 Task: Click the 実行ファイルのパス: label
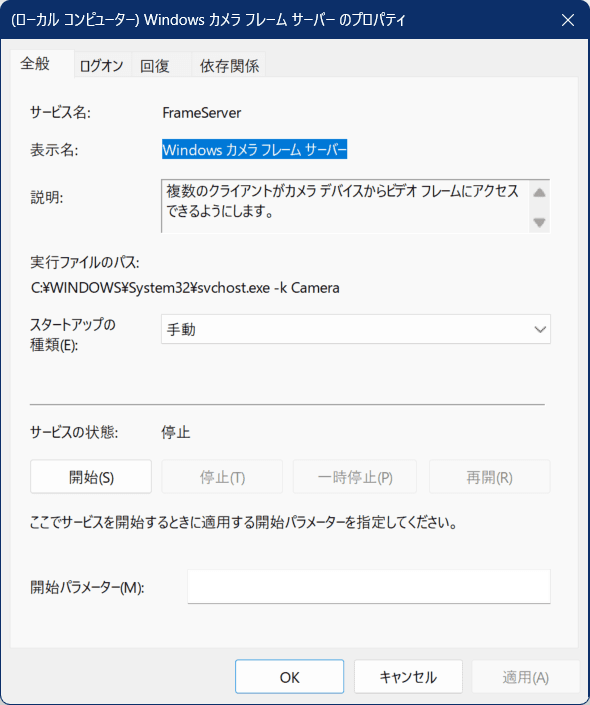click(85, 262)
